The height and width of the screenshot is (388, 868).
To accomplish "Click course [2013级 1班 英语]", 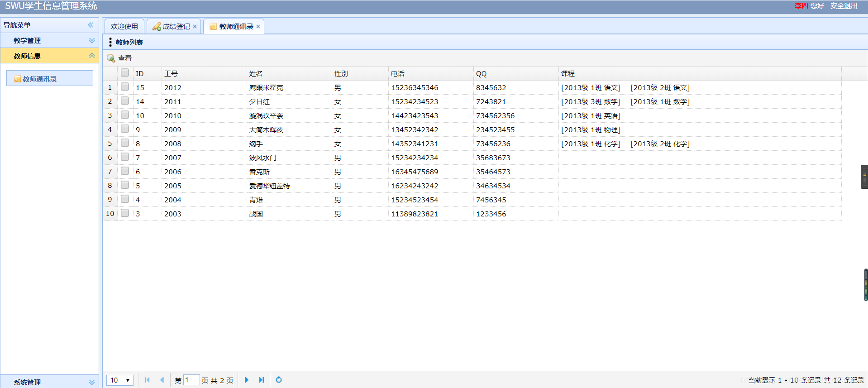I will (591, 116).
